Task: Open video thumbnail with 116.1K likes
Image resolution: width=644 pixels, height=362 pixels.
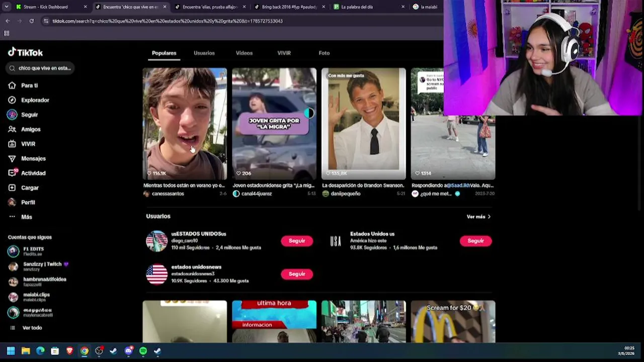Action: [185, 124]
